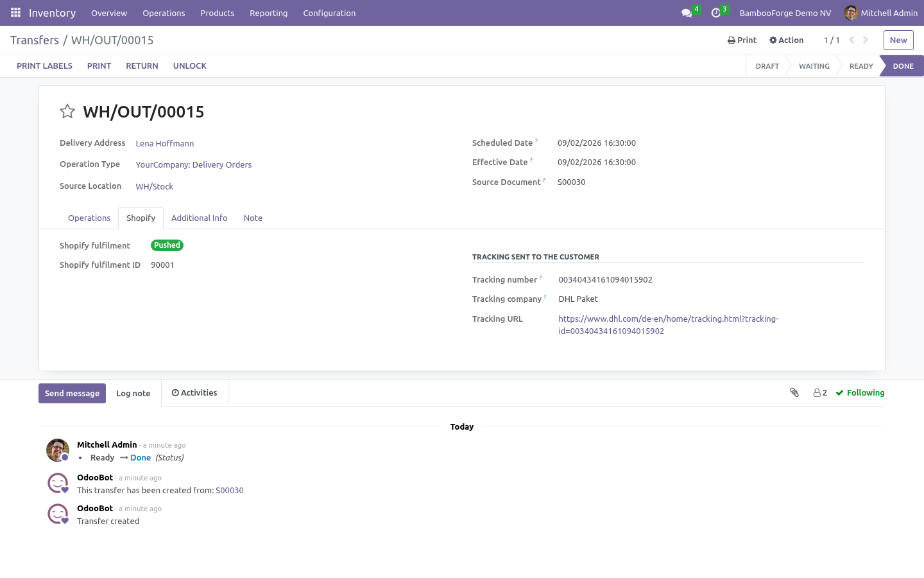Open the Action dropdown

click(x=786, y=40)
